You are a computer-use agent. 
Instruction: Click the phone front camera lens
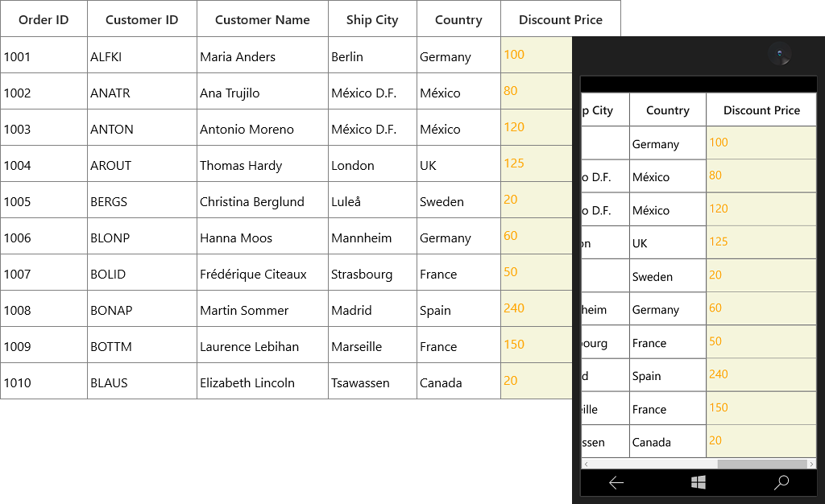coord(779,54)
